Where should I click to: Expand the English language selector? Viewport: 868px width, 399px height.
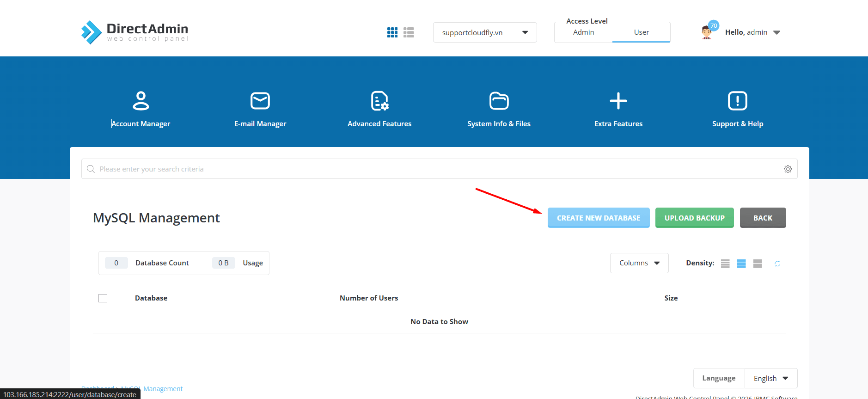click(770, 378)
